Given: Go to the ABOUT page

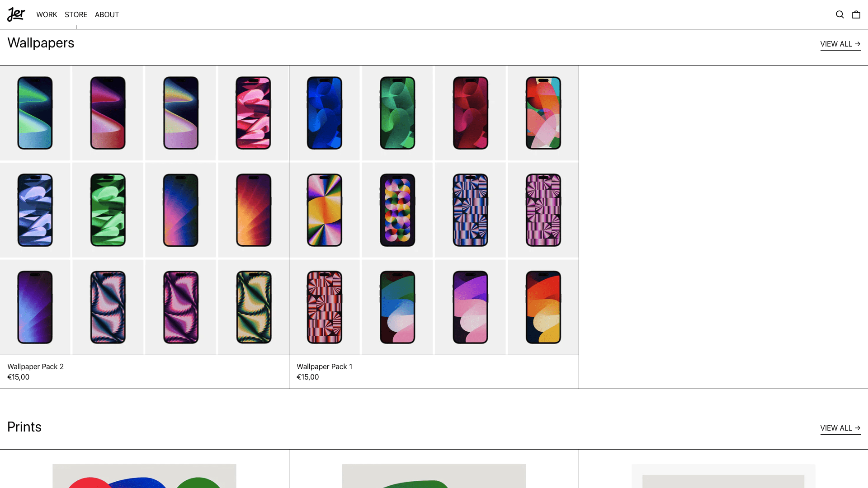Looking at the screenshot, I should point(107,14).
